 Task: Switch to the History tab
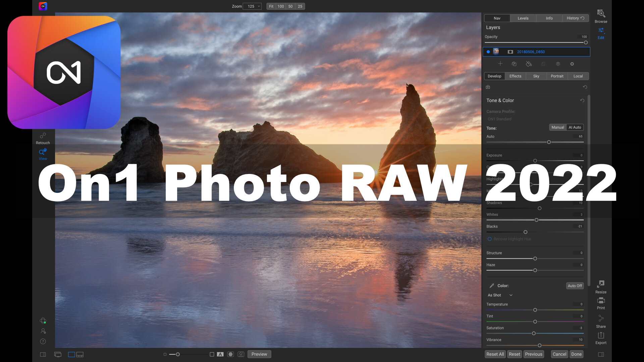click(575, 18)
